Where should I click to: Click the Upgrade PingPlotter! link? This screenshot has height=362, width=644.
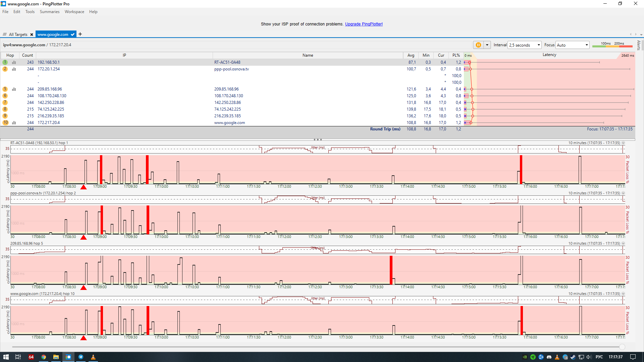pos(364,24)
